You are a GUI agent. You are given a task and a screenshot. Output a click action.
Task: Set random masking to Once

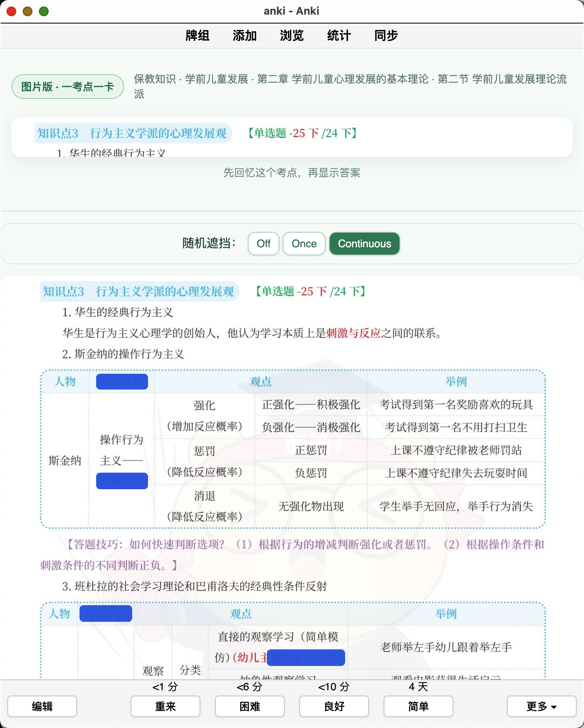point(304,244)
